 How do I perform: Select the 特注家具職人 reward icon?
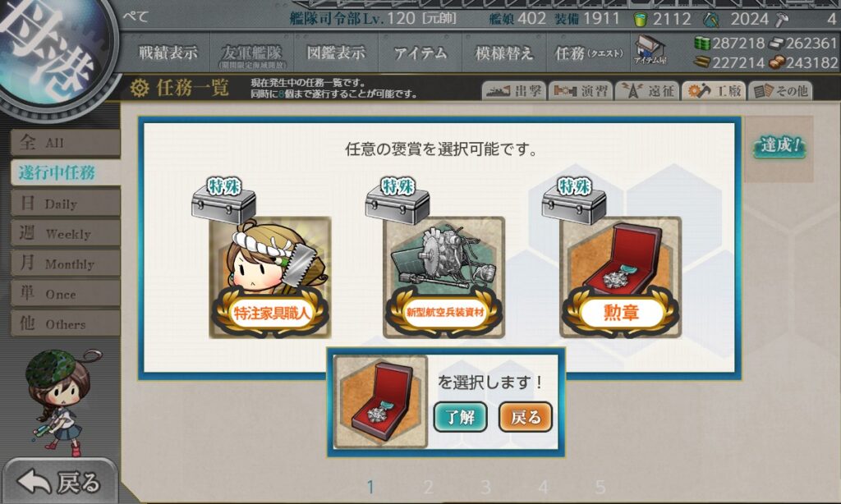tap(269, 277)
